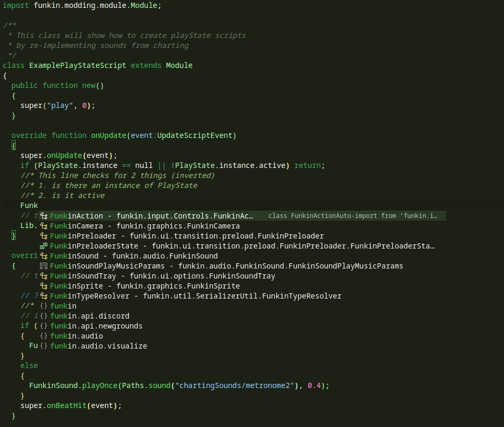Image resolution: width=504 pixels, height=427 pixels.
Task: Click the enum icon beside FunkinPreloaderState
Action: 44,245
